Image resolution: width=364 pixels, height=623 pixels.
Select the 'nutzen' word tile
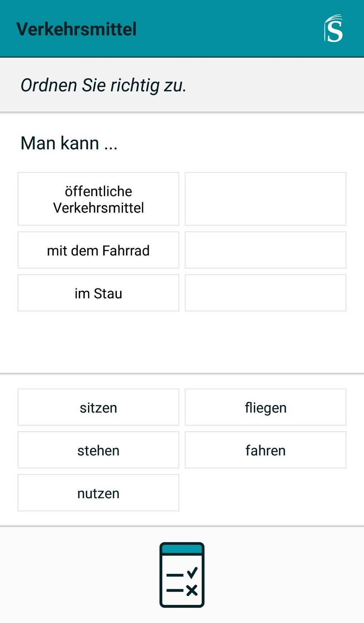pyautogui.click(x=98, y=493)
